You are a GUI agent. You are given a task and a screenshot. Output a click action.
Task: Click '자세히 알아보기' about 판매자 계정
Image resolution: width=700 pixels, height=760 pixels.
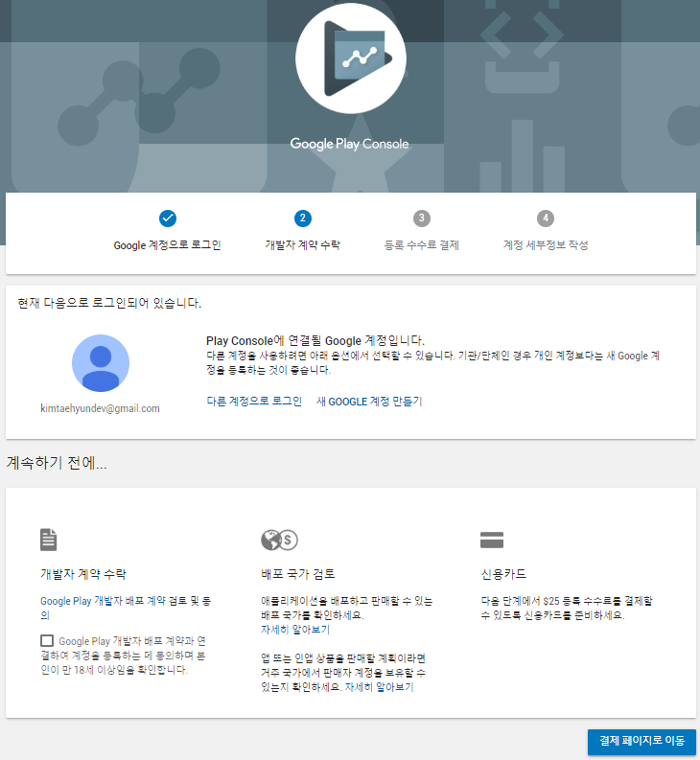point(379,687)
